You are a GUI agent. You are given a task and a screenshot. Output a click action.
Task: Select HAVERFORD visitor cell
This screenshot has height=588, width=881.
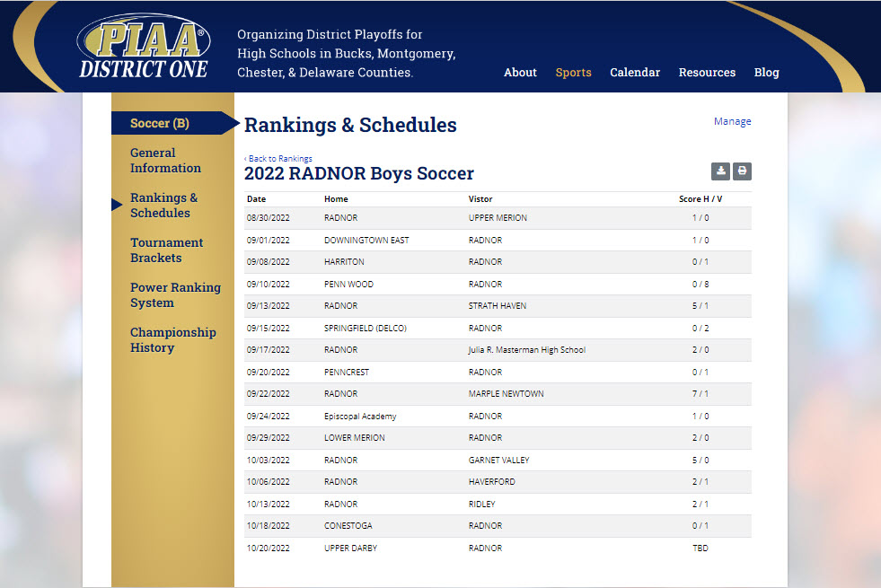tap(491, 482)
